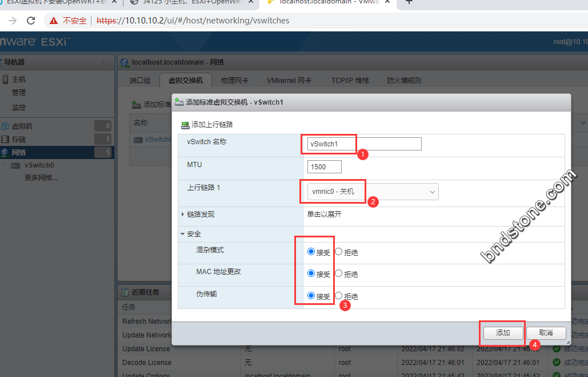This screenshot has width=588, height=377.
Task: Open 管理 under 主机
Action: 19,92
